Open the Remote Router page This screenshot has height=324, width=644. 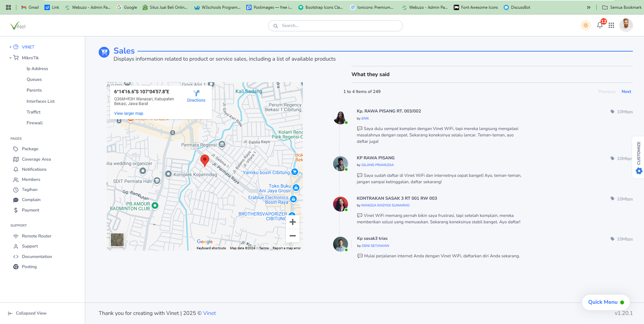[37, 236]
